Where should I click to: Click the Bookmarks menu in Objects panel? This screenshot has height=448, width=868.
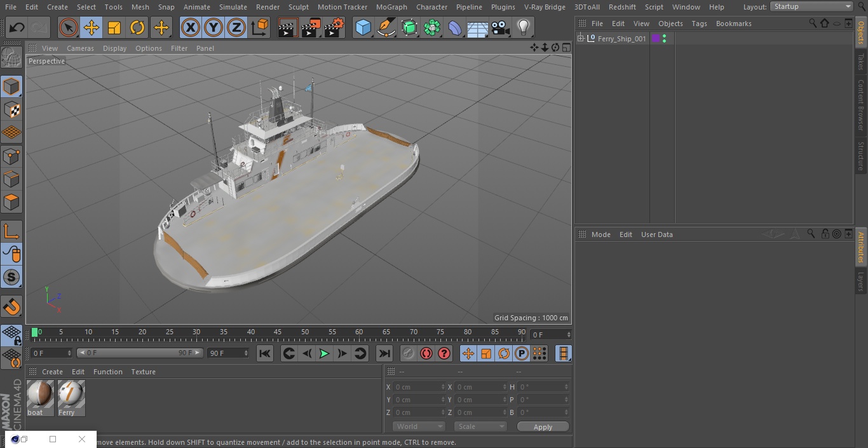(x=733, y=24)
